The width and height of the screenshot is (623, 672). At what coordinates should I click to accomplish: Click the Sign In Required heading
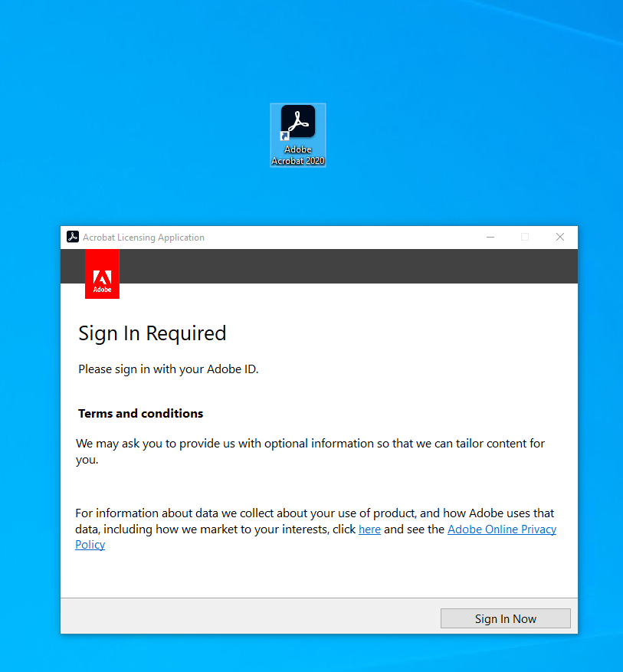152,333
